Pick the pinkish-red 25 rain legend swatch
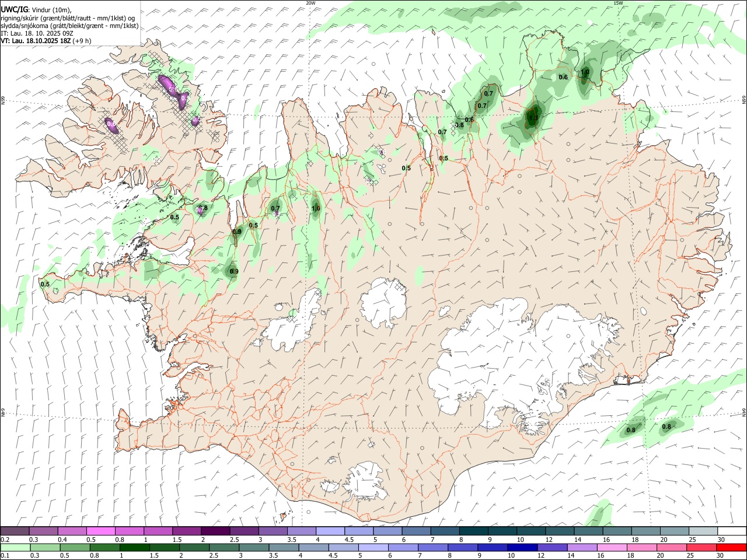This screenshot has height=560, width=747. [x=701, y=547]
